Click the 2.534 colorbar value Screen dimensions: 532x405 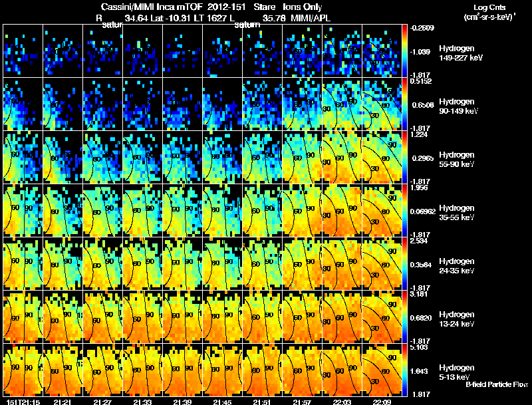tap(419, 241)
